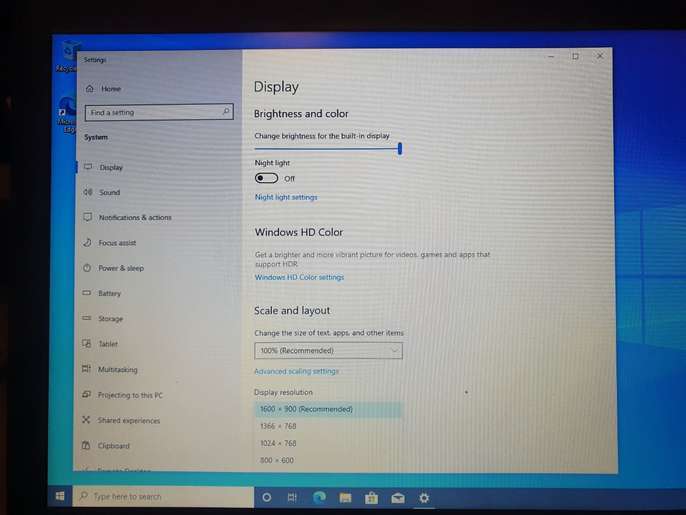Choose 800 × 600 resolution option
This screenshot has height=515, width=686.
click(x=277, y=460)
